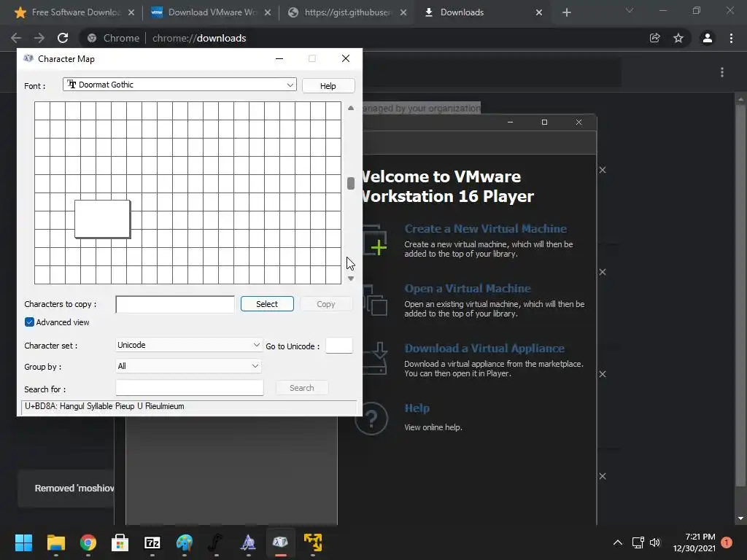Click the Downloads page scrollbar down arrow
Image resolution: width=747 pixels, height=560 pixels.
click(x=740, y=518)
